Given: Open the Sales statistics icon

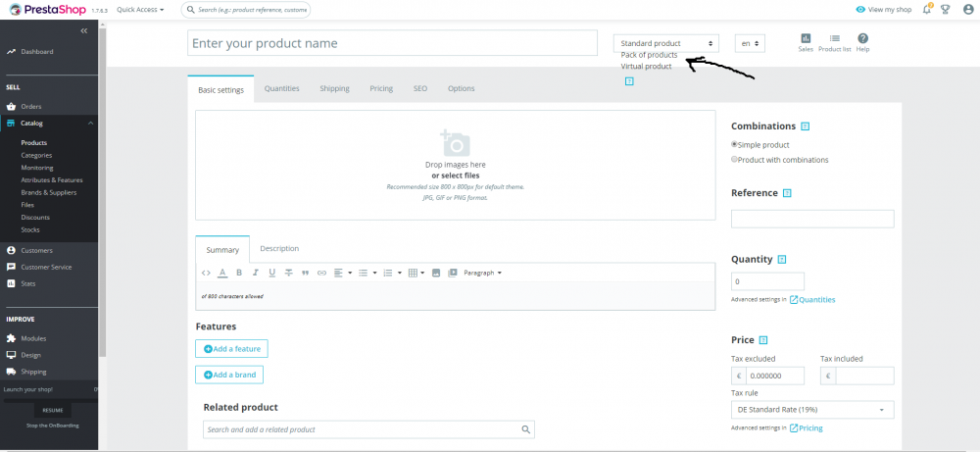Looking at the screenshot, I should point(806,42).
